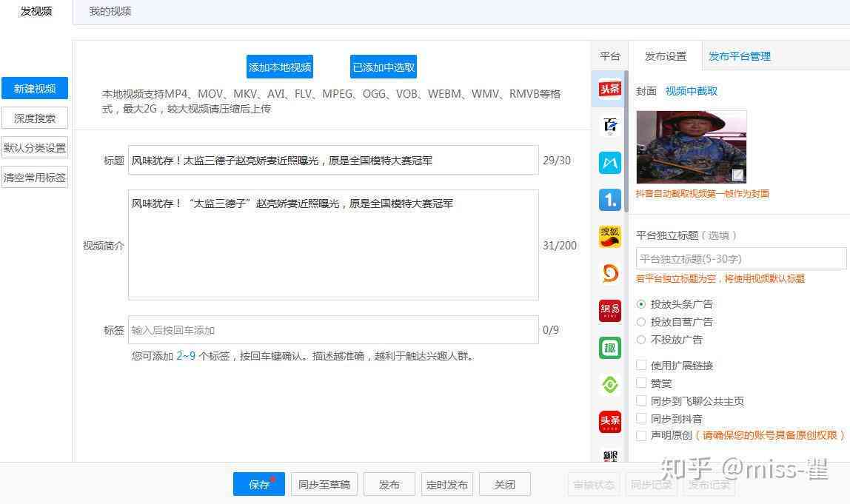
Task: Click the blue 保存 button
Action: pos(259,484)
